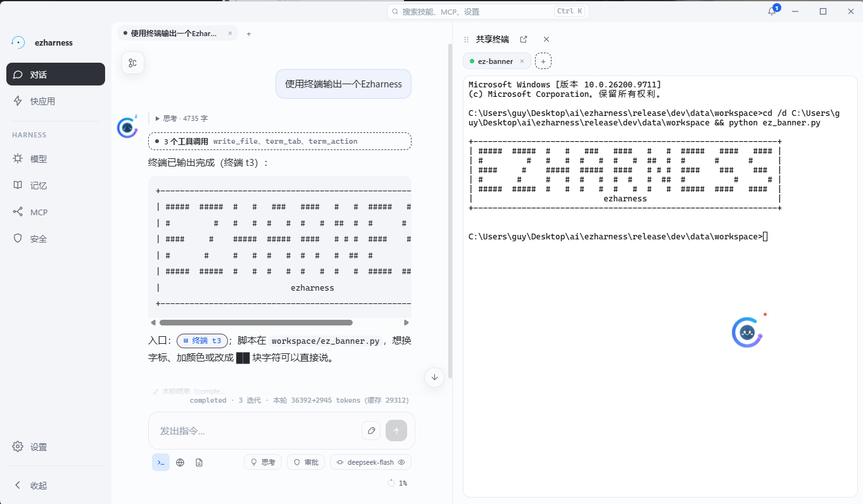
Task: Close the ez-banner terminal tab
Action: click(x=522, y=61)
